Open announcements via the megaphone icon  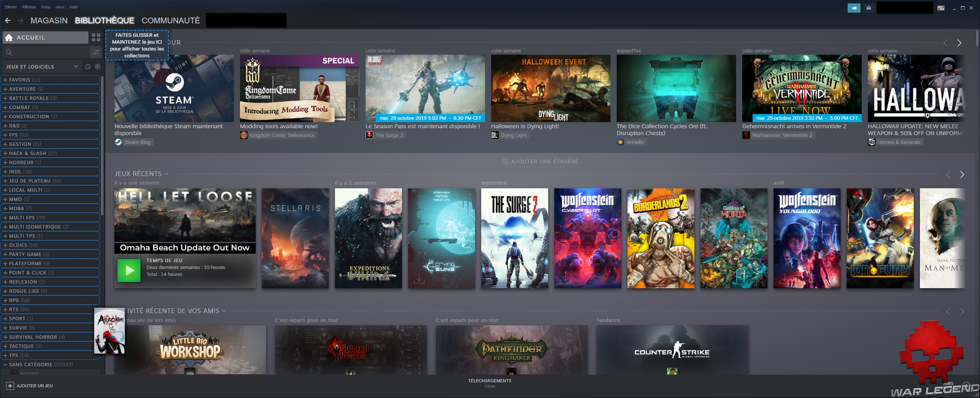pyautogui.click(x=854, y=8)
